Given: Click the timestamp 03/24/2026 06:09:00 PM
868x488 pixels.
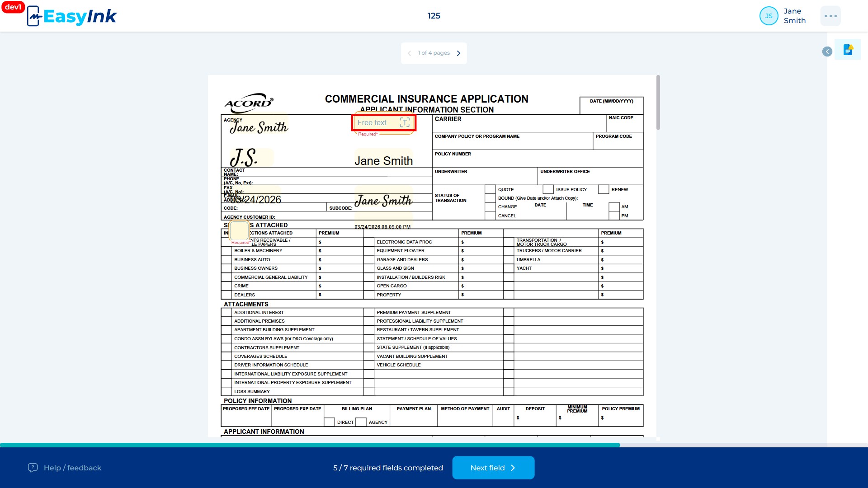Looking at the screenshot, I should 382,227.
